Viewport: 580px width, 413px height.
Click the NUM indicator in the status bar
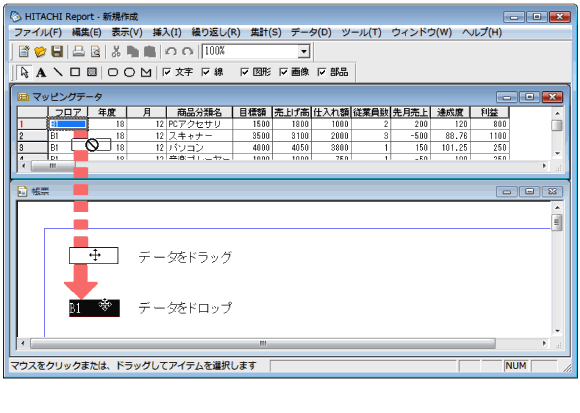(516, 366)
